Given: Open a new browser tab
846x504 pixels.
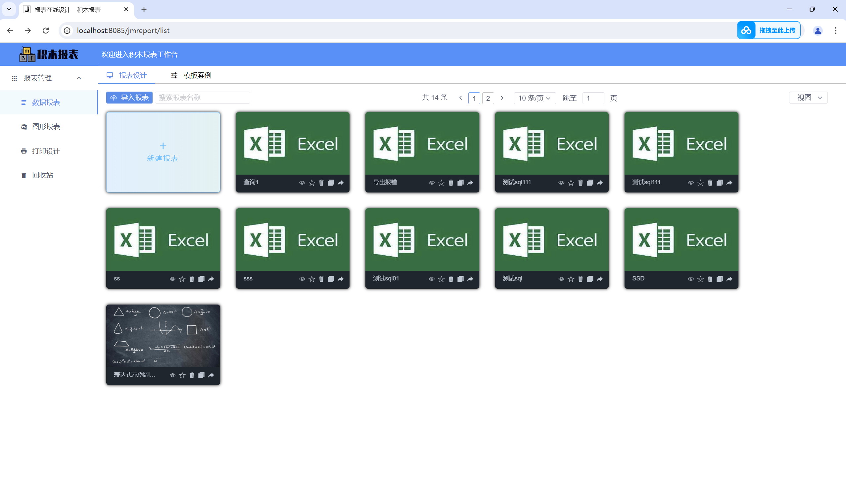Looking at the screenshot, I should 144,10.
